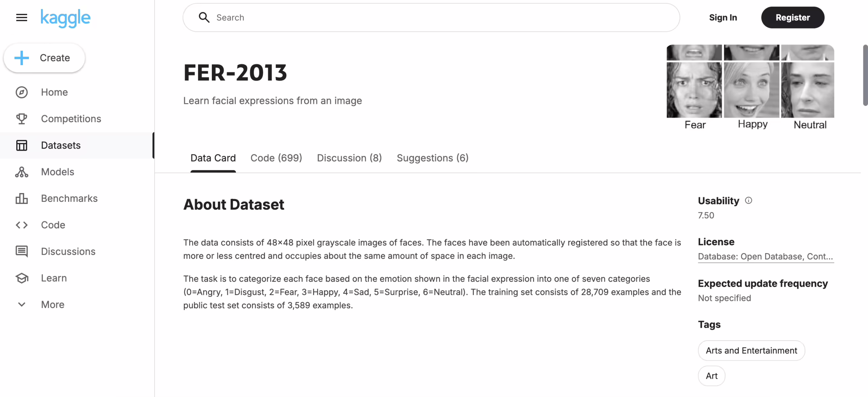This screenshot has height=397, width=868.
Task: Open the Create plus button
Action: tap(44, 58)
